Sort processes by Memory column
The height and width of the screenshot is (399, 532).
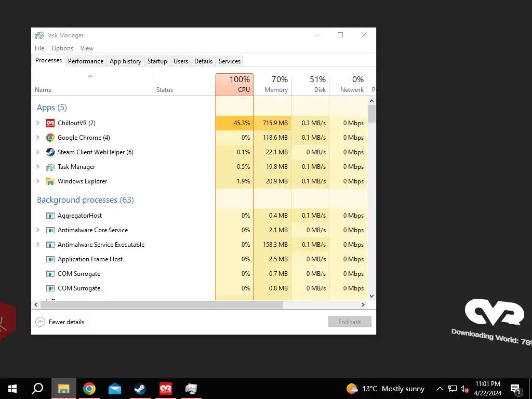pos(272,85)
